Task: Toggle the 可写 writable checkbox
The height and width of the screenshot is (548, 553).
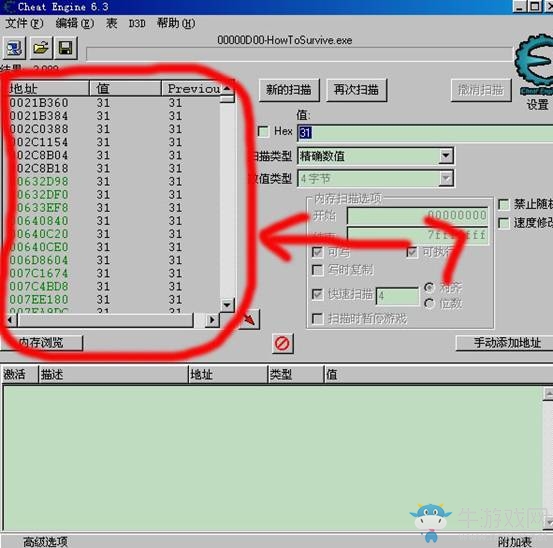Action: [317, 252]
